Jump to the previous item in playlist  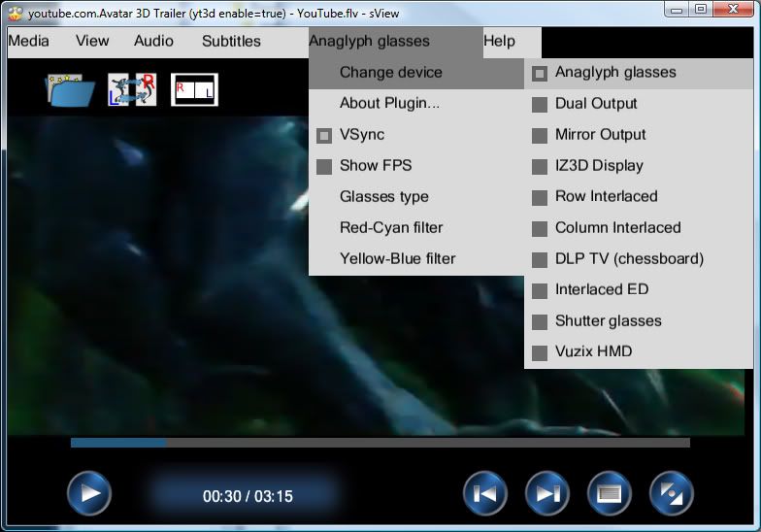click(x=485, y=493)
